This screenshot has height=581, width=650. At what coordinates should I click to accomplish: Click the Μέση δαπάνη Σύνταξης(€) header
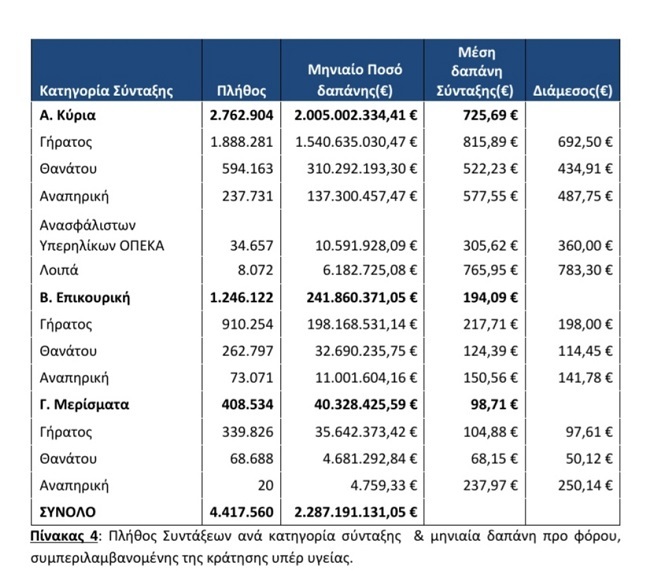476,71
